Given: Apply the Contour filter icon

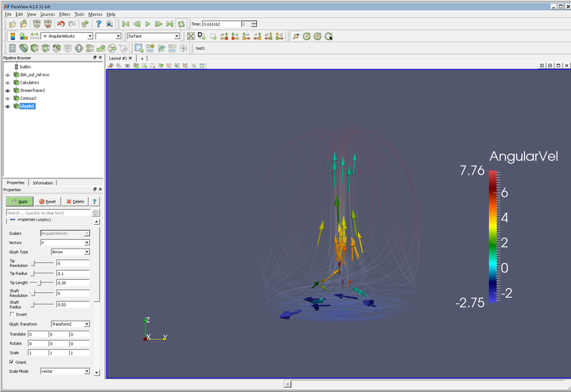Looking at the screenshot, I should pyautogui.click(x=24, y=48).
